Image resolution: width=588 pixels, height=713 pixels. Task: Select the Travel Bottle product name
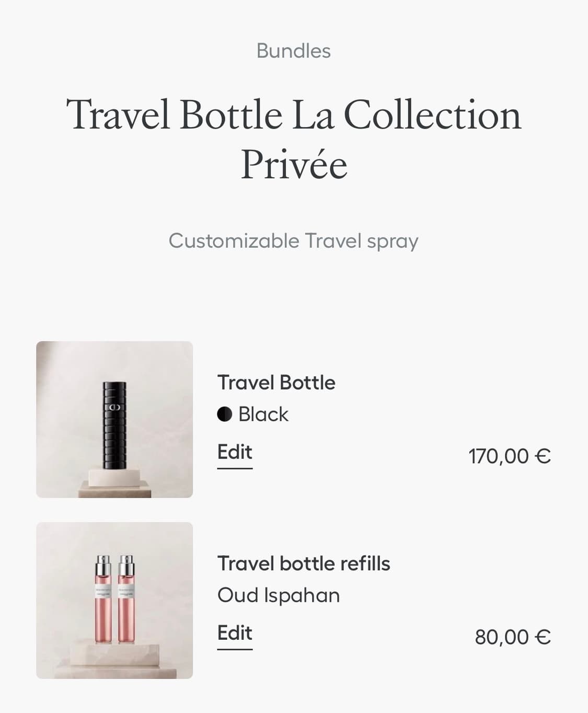[x=276, y=382]
